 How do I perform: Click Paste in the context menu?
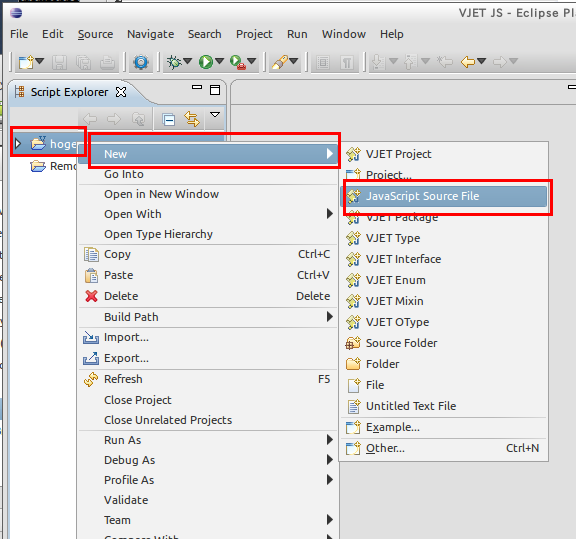[208, 275]
